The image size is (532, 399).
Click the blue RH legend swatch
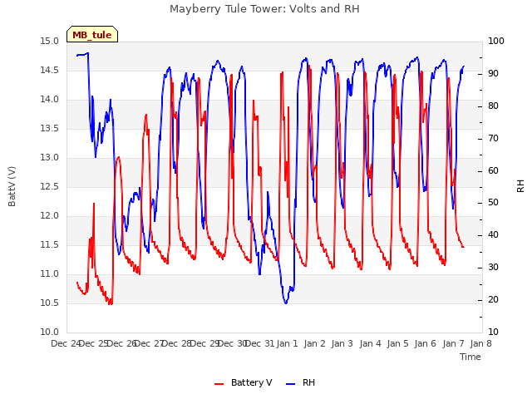click(x=291, y=384)
